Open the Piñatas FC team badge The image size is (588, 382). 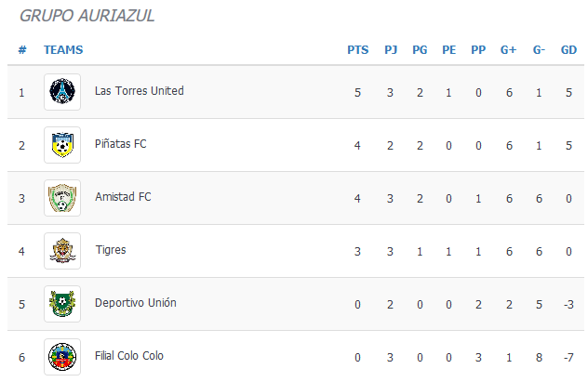point(62,145)
